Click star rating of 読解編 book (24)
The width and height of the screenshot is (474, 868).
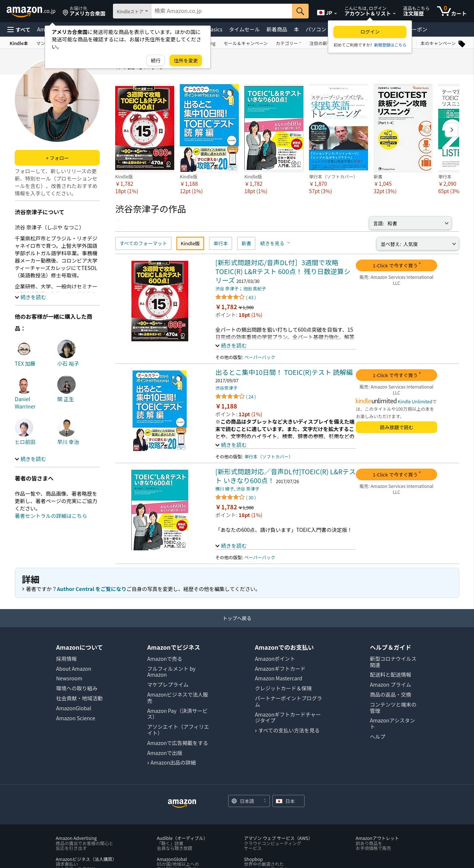pyautogui.click(x=230, y=396)
